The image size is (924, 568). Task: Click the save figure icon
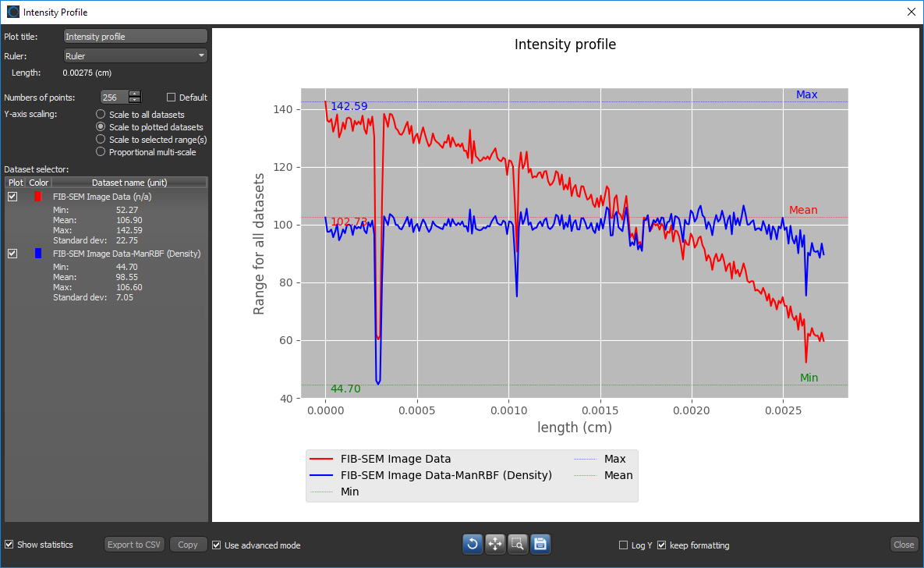pos(540,544)
